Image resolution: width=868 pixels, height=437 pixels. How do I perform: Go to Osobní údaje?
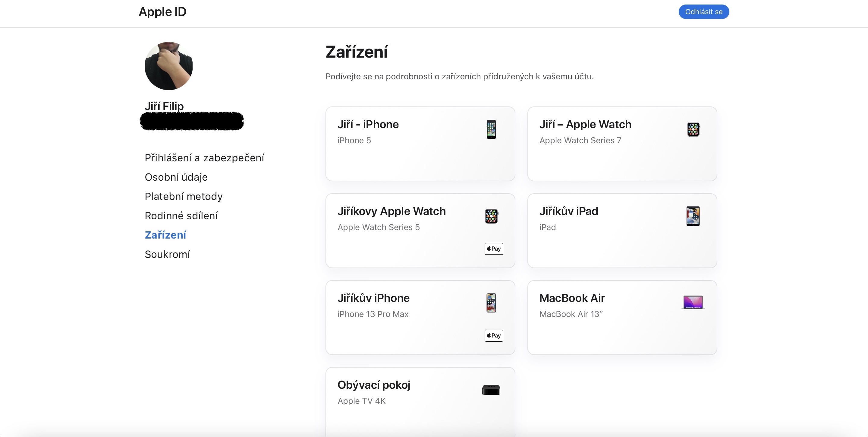coord(176,177)
